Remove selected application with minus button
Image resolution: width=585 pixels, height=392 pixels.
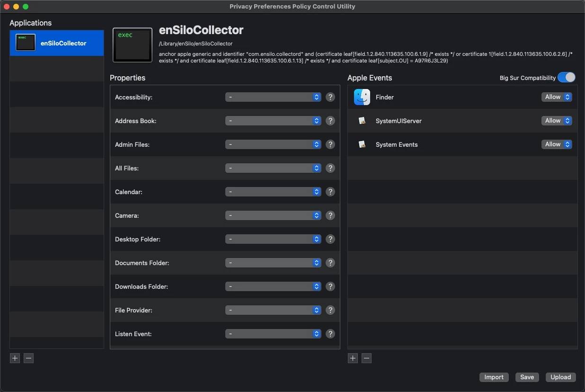click(28, 358)
